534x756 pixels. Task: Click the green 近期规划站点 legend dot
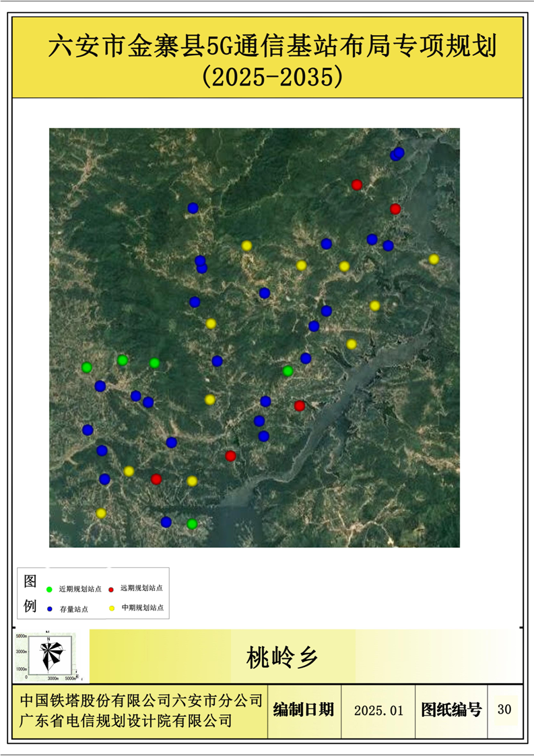tap(49, 589)
